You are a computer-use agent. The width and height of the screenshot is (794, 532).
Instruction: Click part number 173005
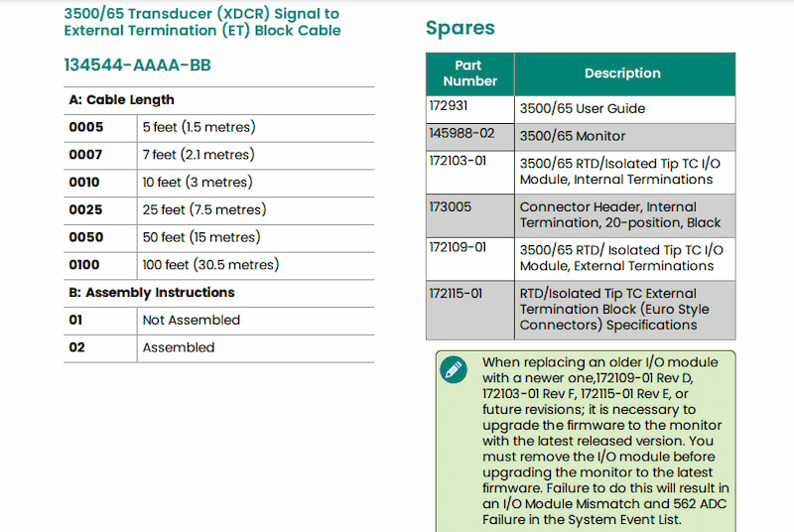[451, 206]
